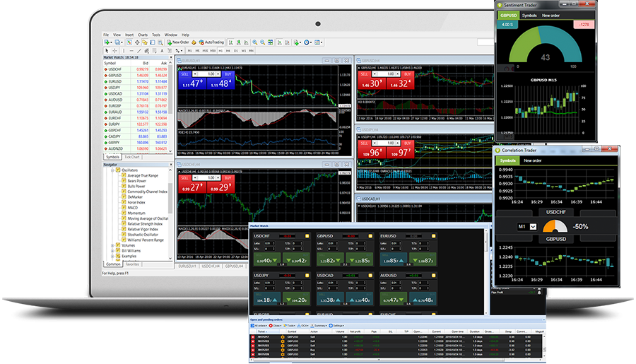Select the MACD indicator in Navigator
Viewport: 636px width, 364px height.
(133, 208)
